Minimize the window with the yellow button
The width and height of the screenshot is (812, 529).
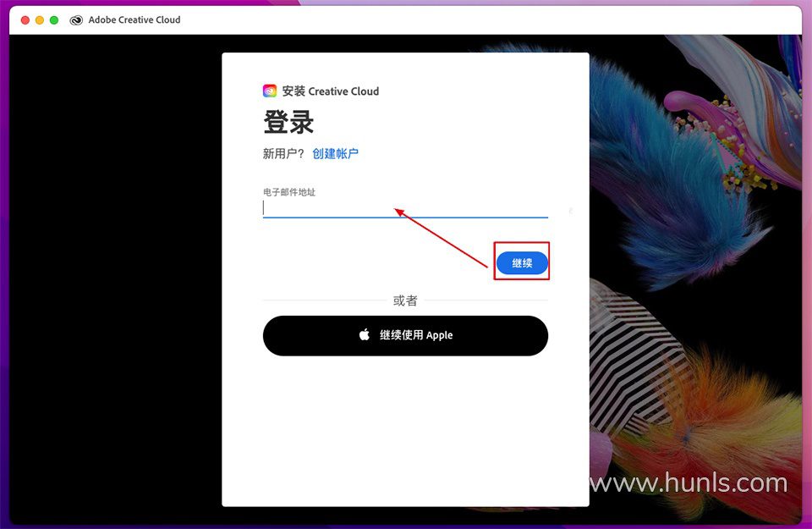click(40, 20)
